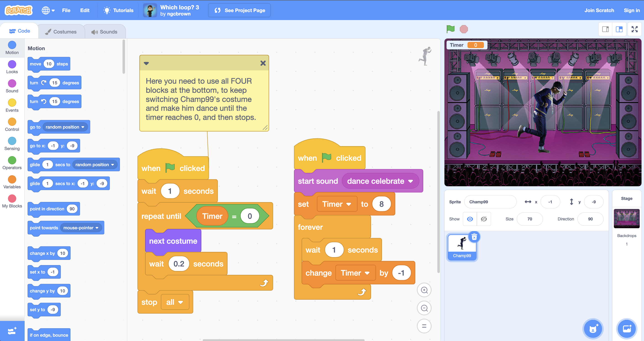Open the Edit menu
This screenshot has width=644, height=341.
tap(85, 10)
